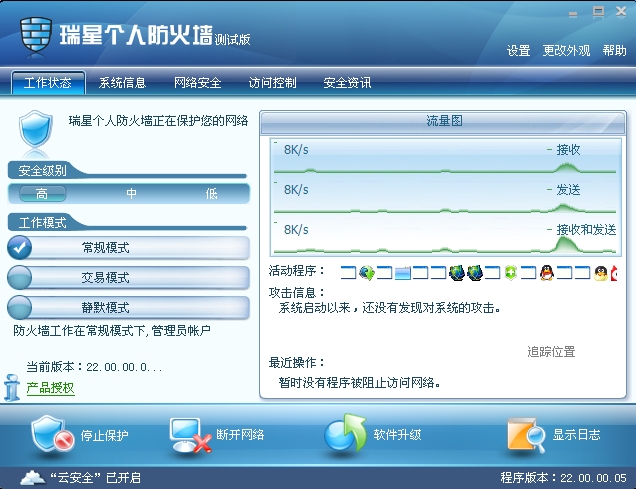This screenshot has width=636, height=489.
Task: Click the green shield plus active program icon
Action: click(511, 273)
